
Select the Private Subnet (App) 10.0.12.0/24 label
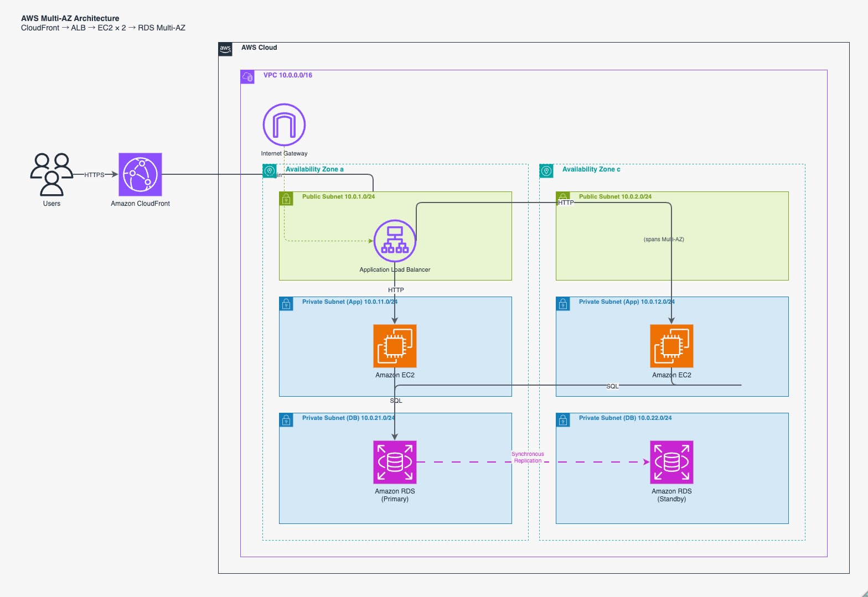click(x=627, y=302)
